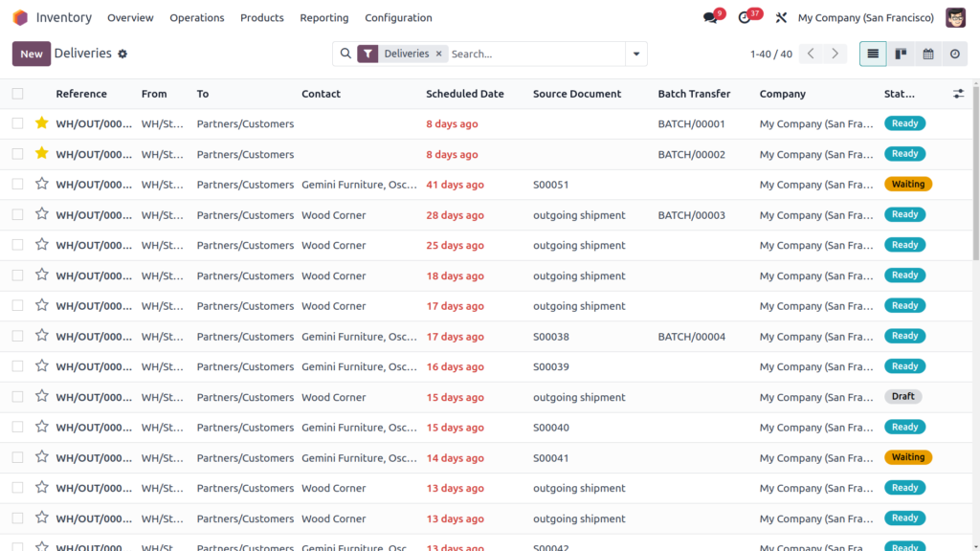The height and width of the screenshot is (551, 980).
Task: Open the Operations menu
Action: pyautogui.click(x=196, y=17)
